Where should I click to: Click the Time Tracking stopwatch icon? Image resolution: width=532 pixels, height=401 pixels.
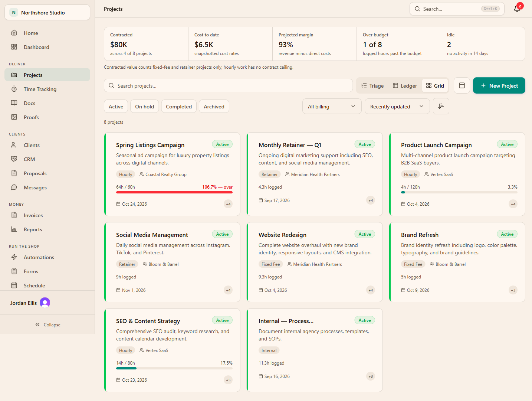click(14, 89)
